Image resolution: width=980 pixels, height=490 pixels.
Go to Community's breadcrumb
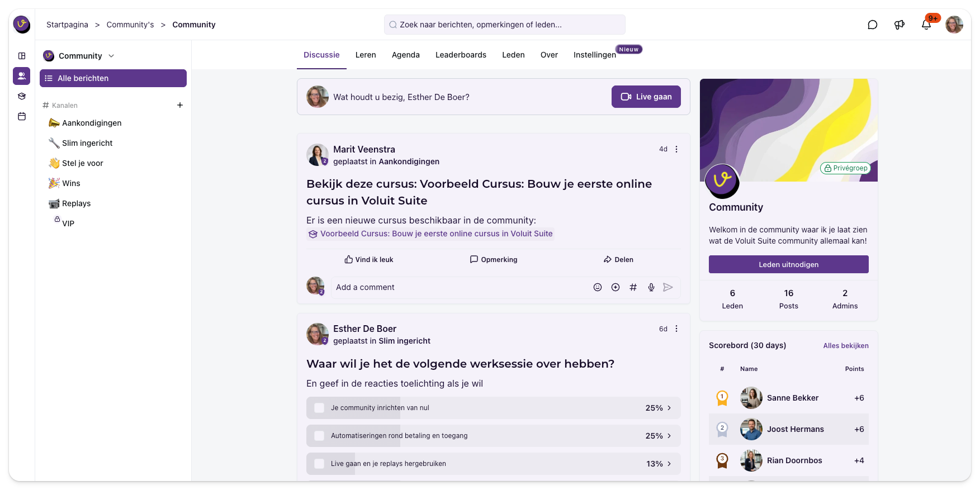pyautogui.click(x=130, y=25)
